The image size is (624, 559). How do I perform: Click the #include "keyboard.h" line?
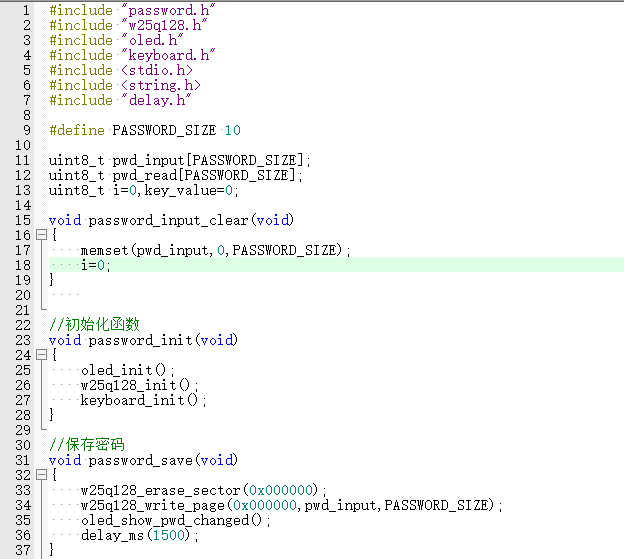[x=132, y=55]
